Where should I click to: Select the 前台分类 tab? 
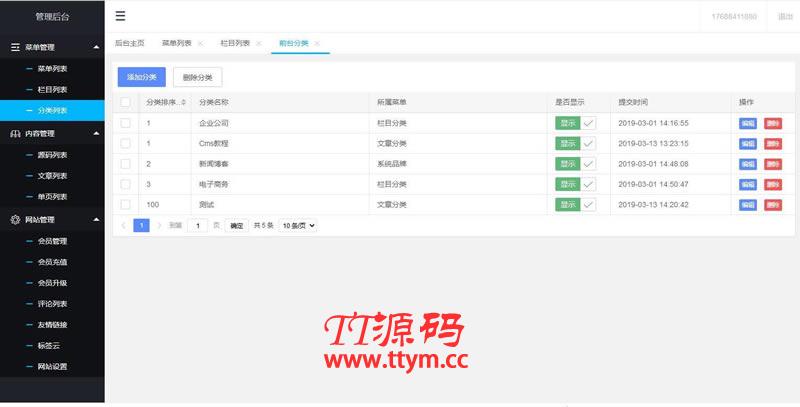(x=293, y=43)
